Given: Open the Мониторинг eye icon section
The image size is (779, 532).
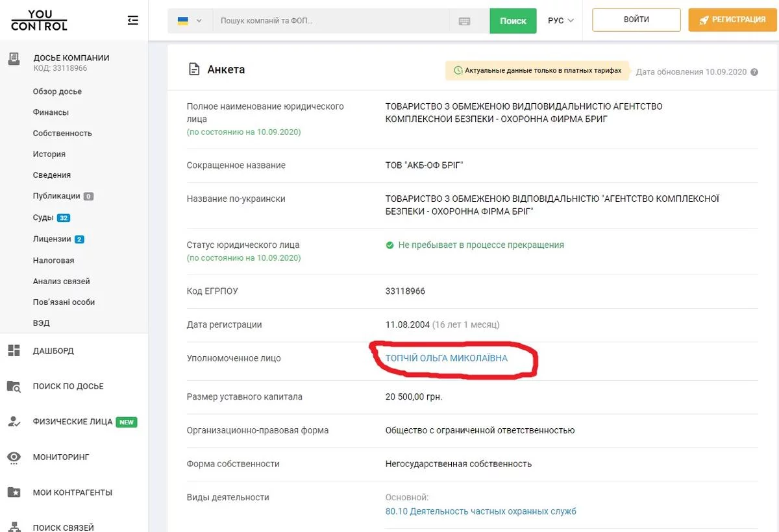Looking at the screenshot, I should (61, 457).
